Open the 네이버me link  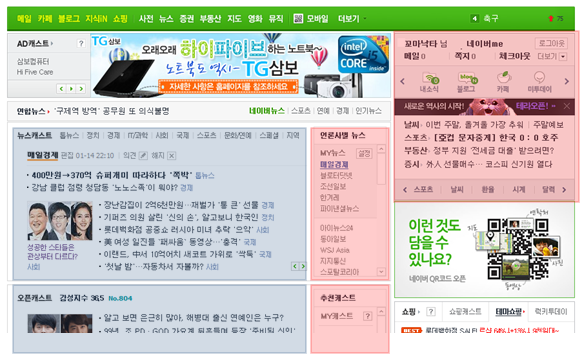[x=484, y=44]
